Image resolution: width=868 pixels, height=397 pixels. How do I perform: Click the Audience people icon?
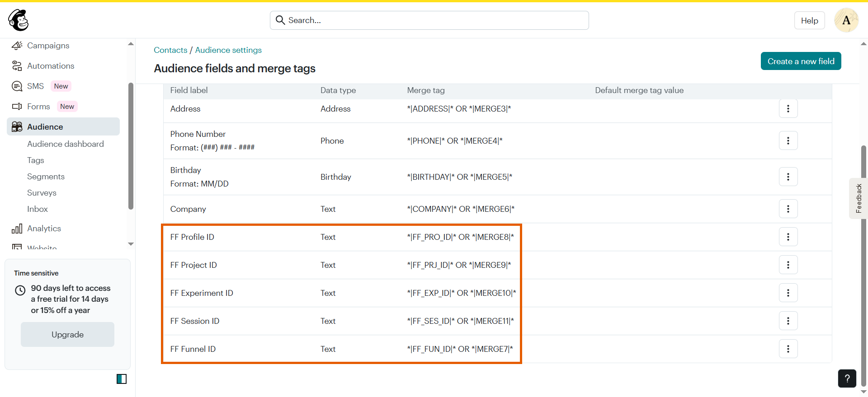(17, 127)
